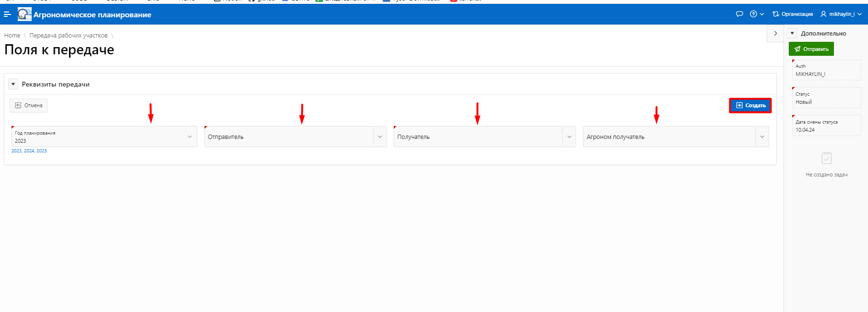Open the feedback speech bubble icon
Viewport: 868px width, 312px height.
(x=739, y=14)
